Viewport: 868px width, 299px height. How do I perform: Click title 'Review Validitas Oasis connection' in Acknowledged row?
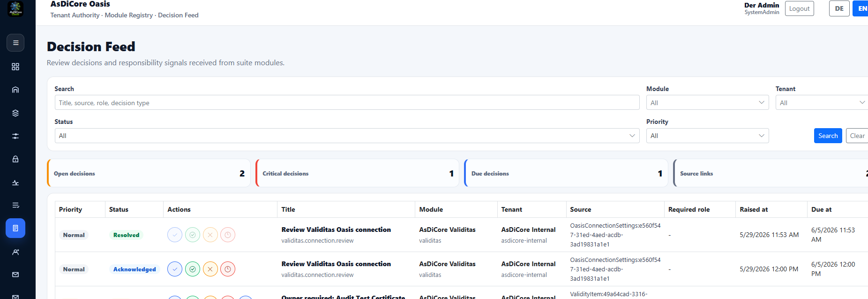pos(336,264)
